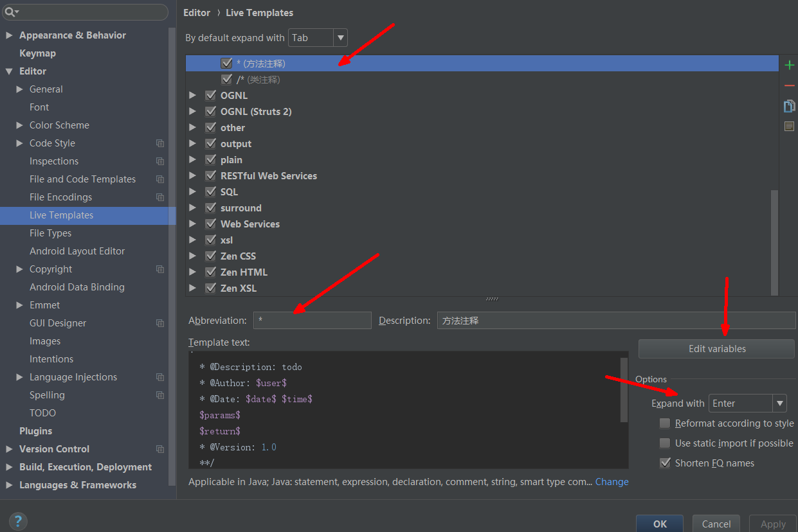Uncheck the Zen HTML group checkbox

210,272
